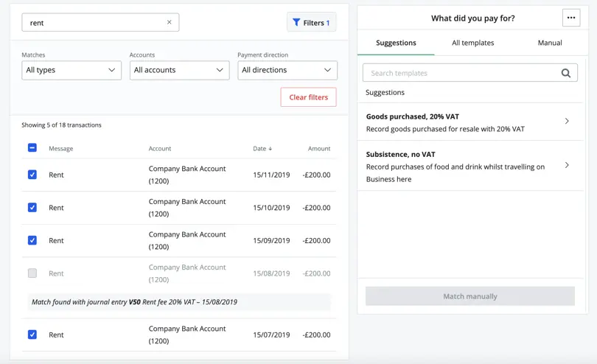Screen dimensions: 597x364
Task: Click Company Bank Account in 15/10/2019 row
Action: 187,208
